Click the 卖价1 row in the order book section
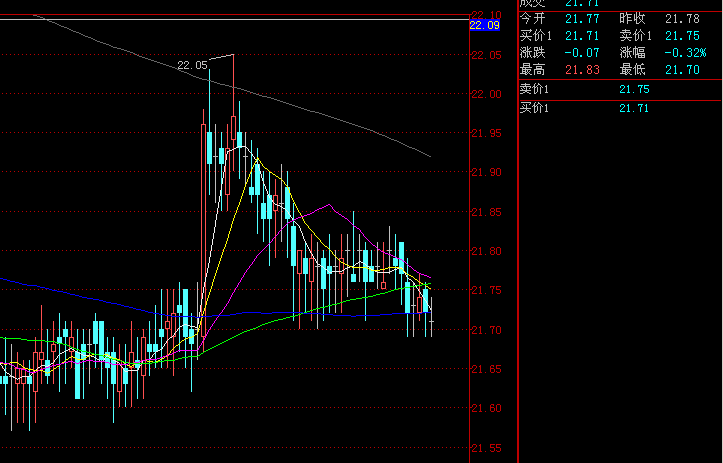Screen dimensions: 723x463 point(620,89)
